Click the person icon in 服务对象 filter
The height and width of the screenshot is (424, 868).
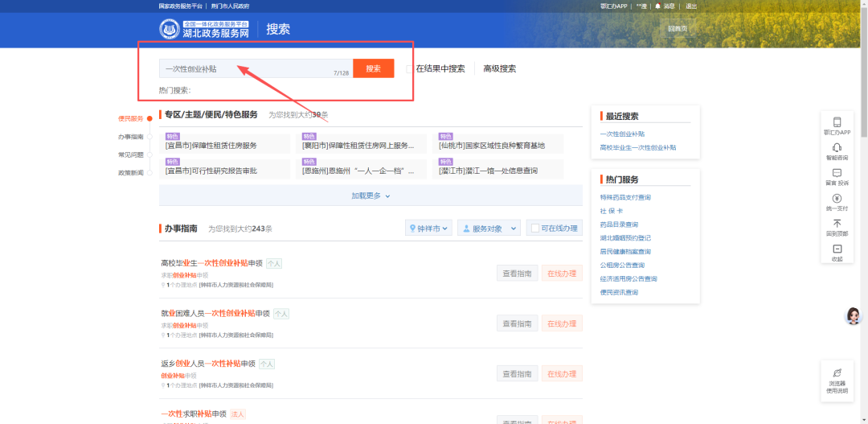466,228
